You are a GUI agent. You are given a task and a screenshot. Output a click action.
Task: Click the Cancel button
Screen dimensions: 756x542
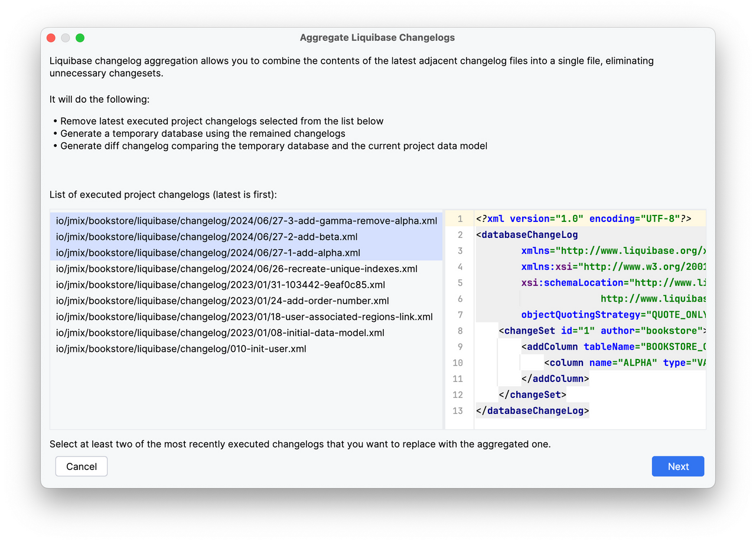point(81,466)
